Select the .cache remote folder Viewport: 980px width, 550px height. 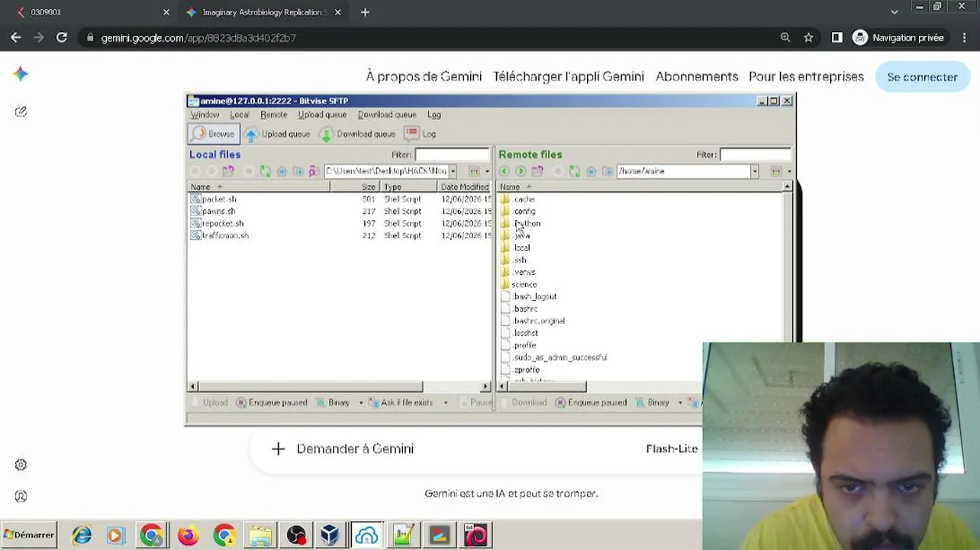(x=517, y=199)
